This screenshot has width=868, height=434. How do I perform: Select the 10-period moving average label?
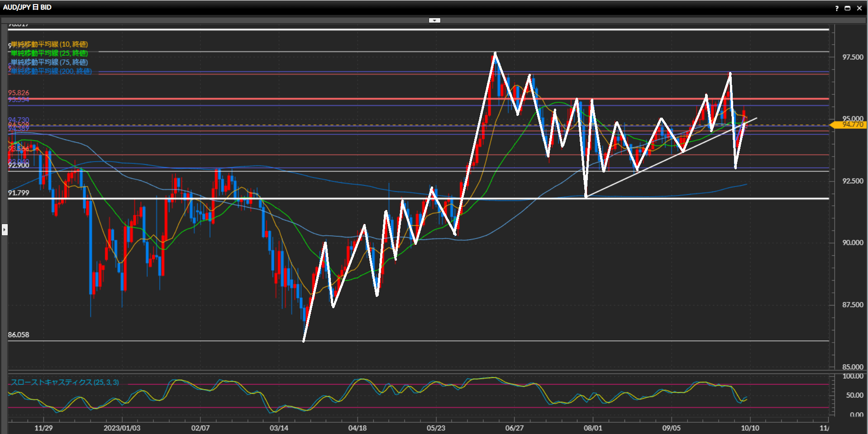49,44
